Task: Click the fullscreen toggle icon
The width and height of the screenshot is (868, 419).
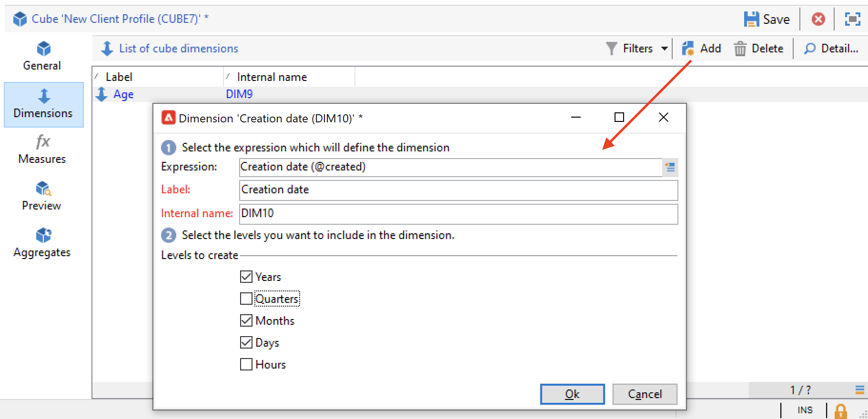Action: pyautogui.click(x=852, y=19)
